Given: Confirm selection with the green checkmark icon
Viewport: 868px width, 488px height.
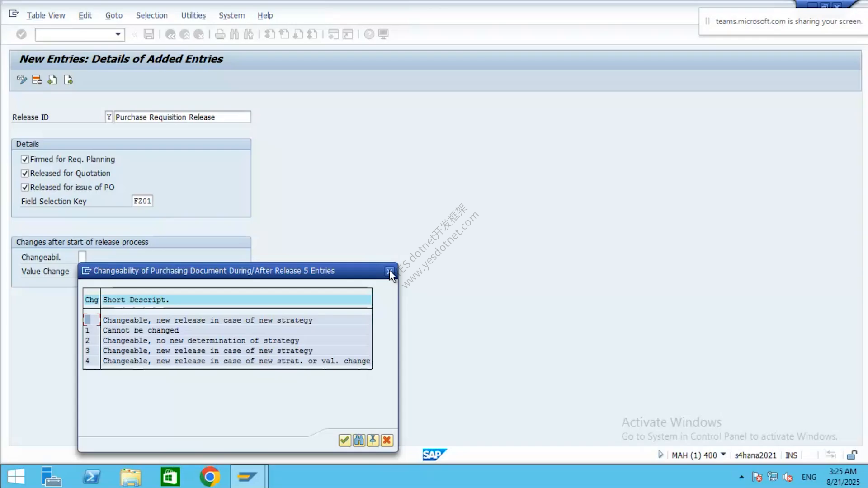Looking at the screenshot, I should coord(344,440).
